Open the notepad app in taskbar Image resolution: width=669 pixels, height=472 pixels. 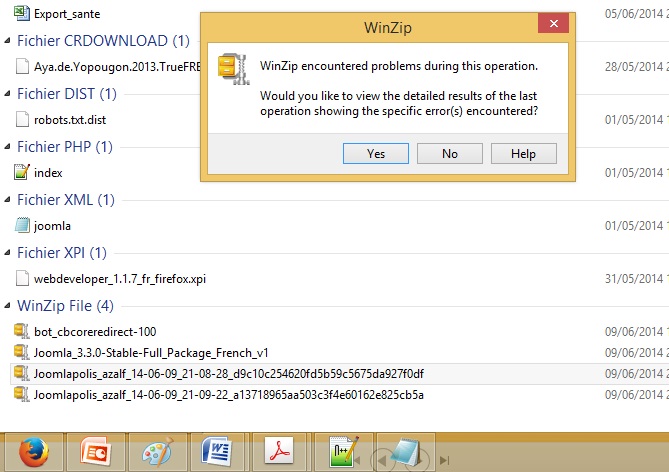[x=405, y=452]
